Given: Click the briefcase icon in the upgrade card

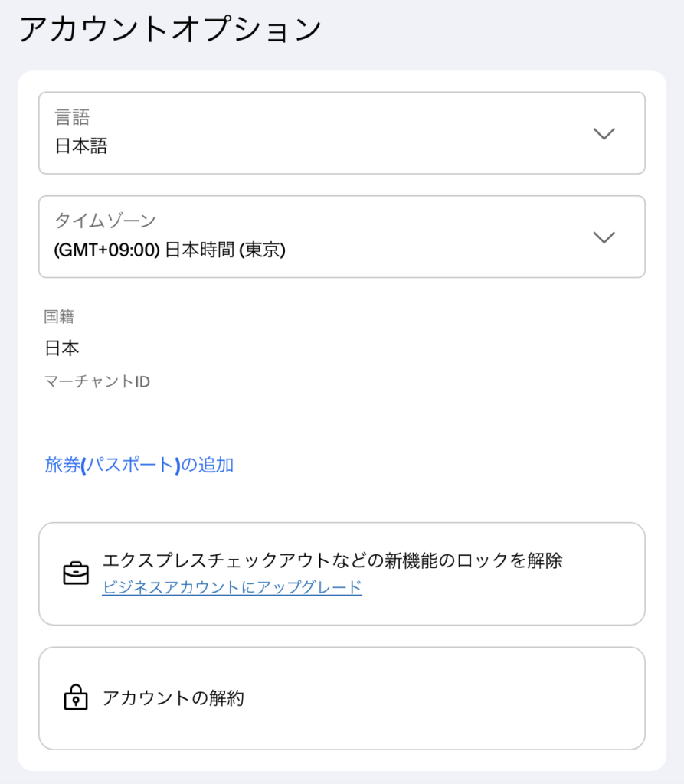Looking at the screenshot, I should [76, 573].
